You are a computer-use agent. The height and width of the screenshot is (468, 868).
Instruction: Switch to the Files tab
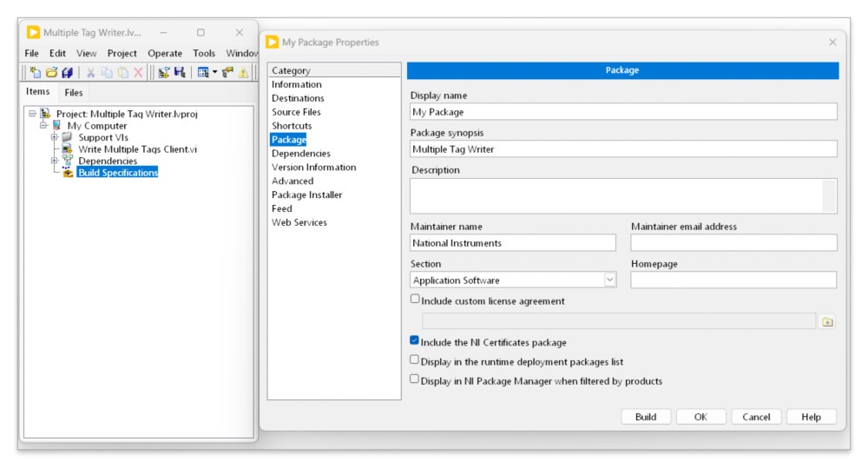point(74,93)
